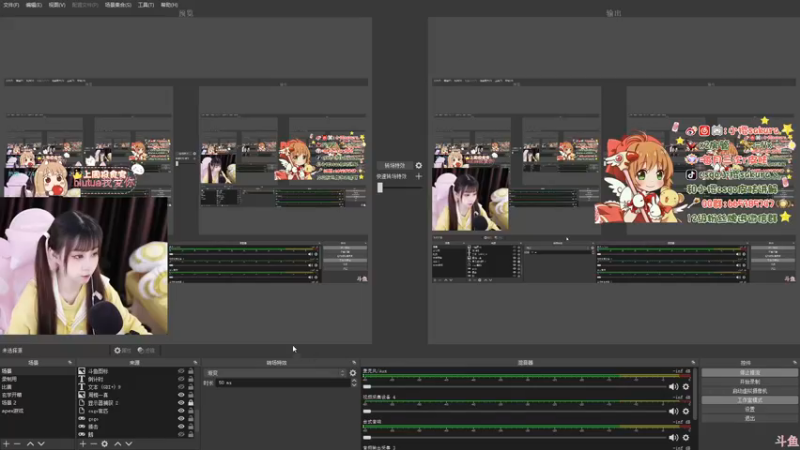Adjust the 视频采集设备 4 volume slider
Image resolution: width=800 pixels, height=450 pixels.
(514, 411)
